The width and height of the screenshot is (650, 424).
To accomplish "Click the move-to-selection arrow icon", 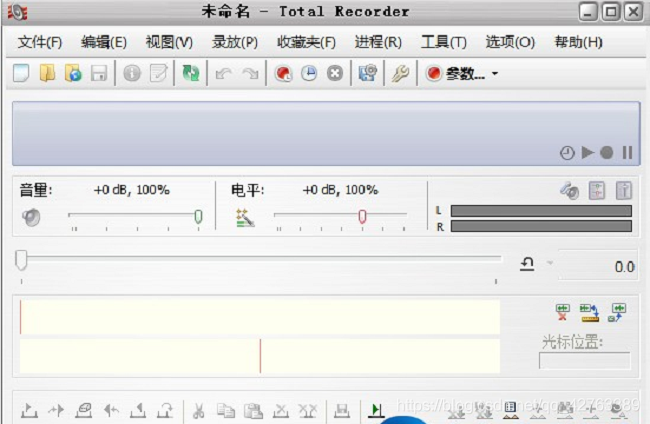I will [x=56, y=410].
